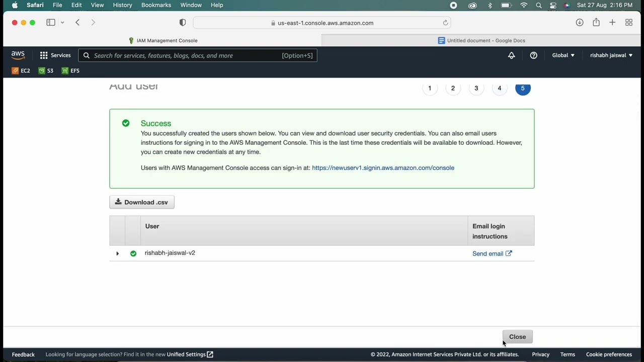The width and height of the screenshot is (644, 362).
Task: Switch to Untitled document Google Docs tab
Action: point(481,40)
